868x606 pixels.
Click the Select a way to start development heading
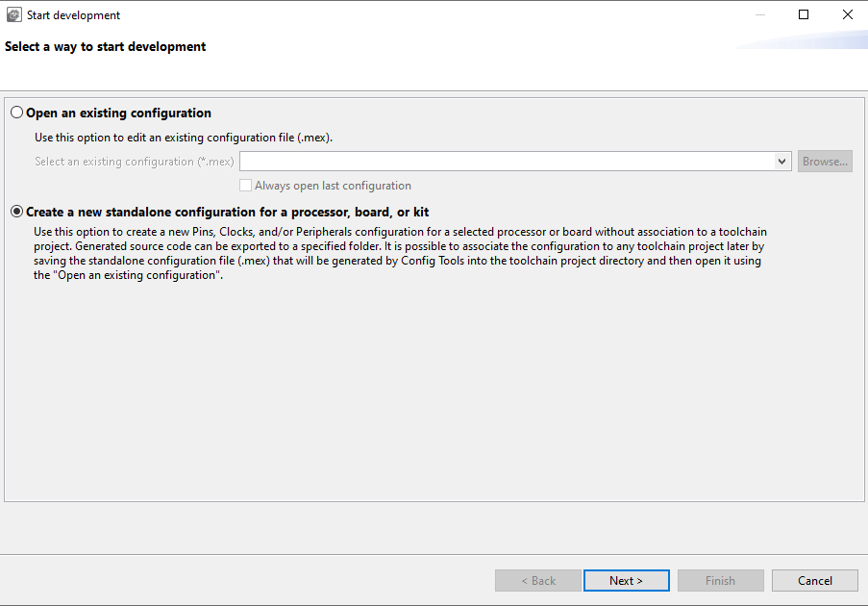pyautogui.click(x=106, y=46)
